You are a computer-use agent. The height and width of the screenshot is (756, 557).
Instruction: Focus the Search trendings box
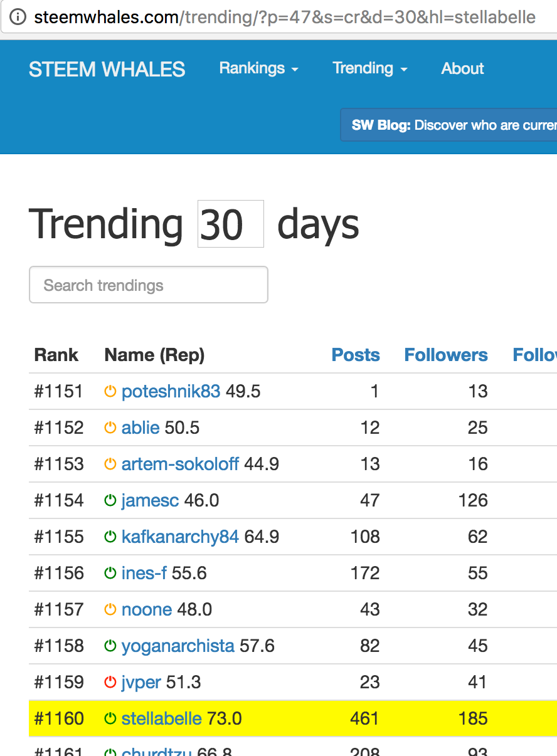[x=149, y=285]
